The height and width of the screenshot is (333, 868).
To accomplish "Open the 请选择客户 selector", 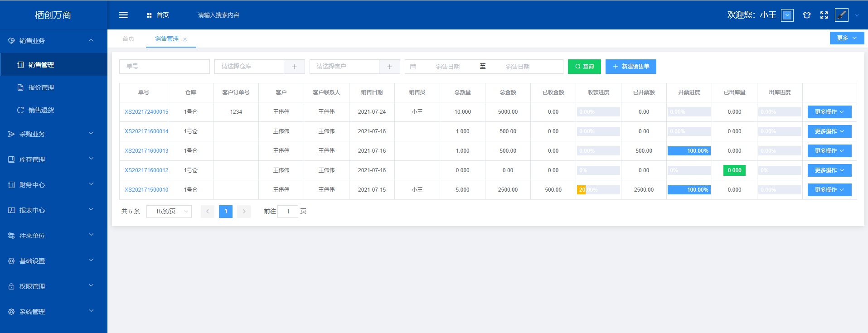I will [x=344, y=67].
